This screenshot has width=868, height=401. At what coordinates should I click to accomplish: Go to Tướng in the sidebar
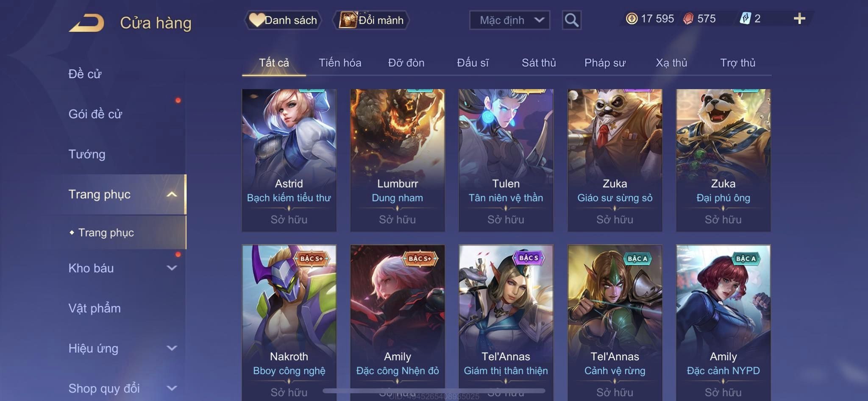(x=87, y=154)
